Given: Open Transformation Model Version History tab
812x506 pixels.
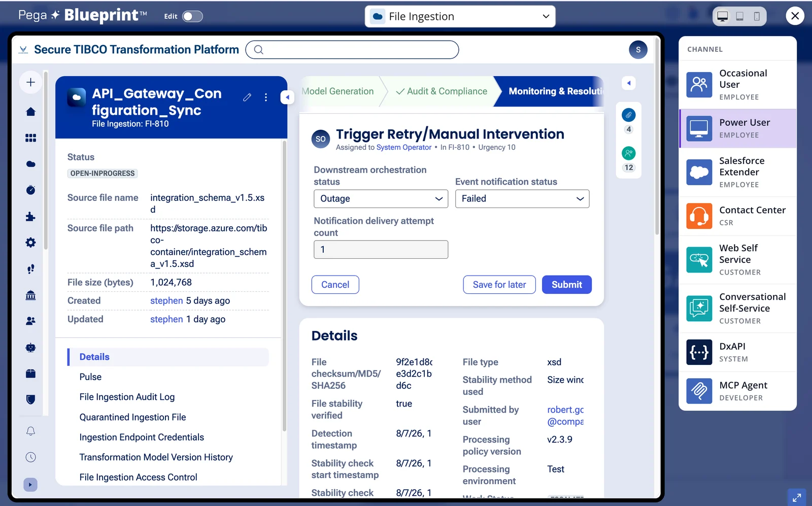Looking at the screenshot, I should tap(156, 457).
